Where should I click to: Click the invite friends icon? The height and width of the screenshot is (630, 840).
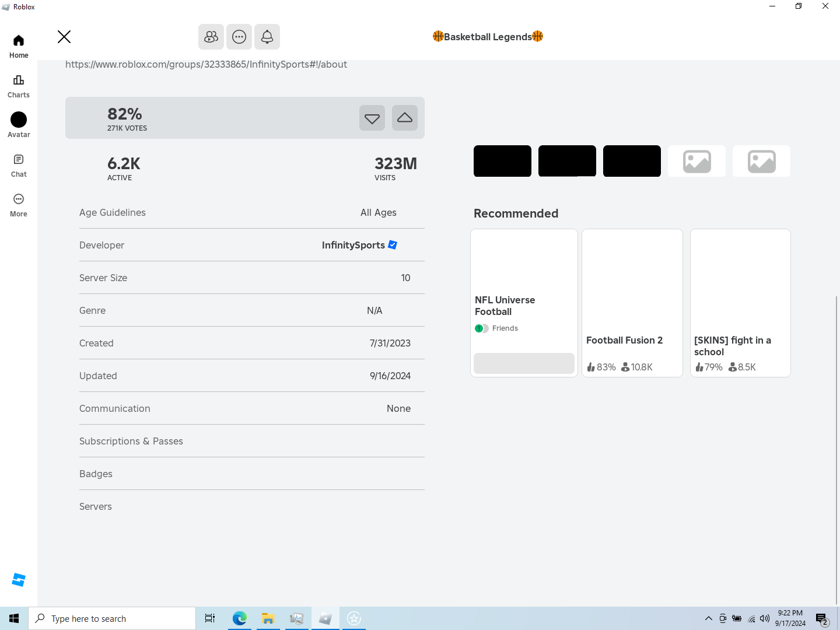tap(211, 37)
